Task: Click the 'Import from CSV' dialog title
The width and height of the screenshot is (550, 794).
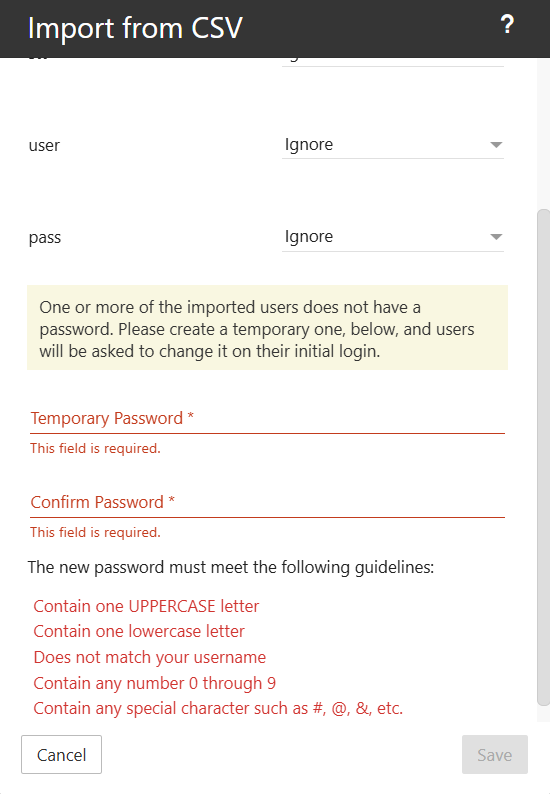Action: (135, 28)
